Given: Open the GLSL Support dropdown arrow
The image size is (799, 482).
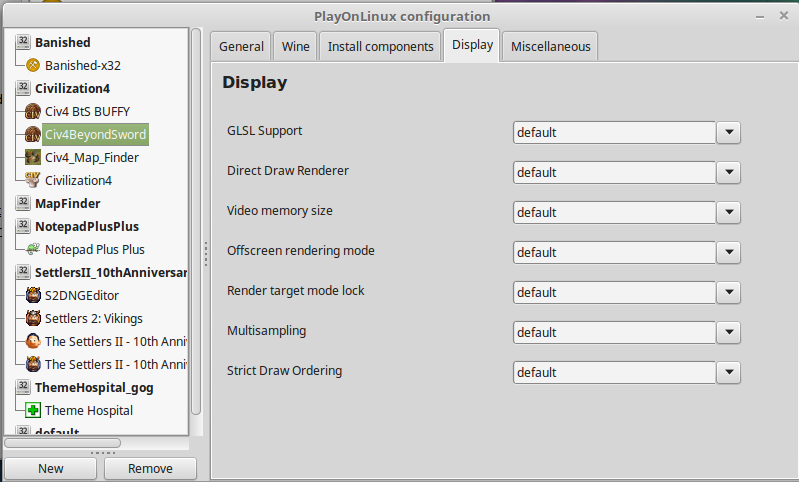Looking at the screenshot, I should tap(729, 132).
